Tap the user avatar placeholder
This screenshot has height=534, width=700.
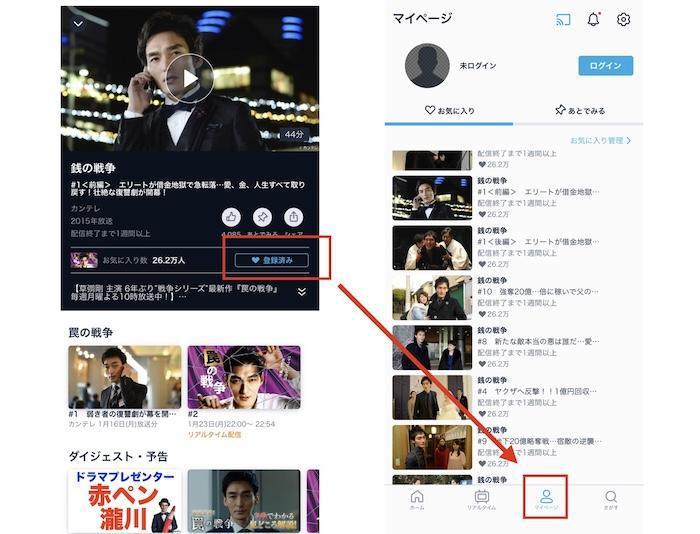[x=427, y=66]
